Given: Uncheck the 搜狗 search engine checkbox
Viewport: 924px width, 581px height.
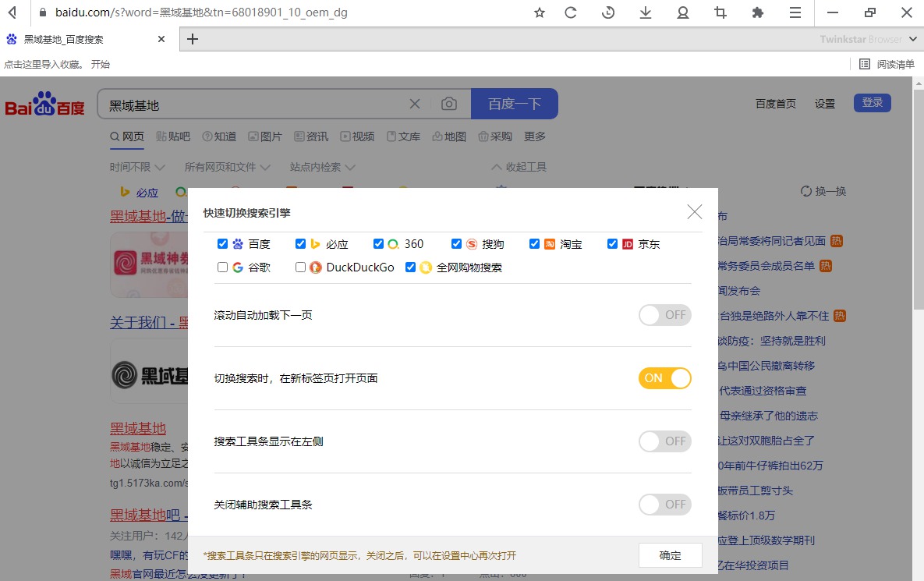Looking at the screenshot, I should 456,243.
